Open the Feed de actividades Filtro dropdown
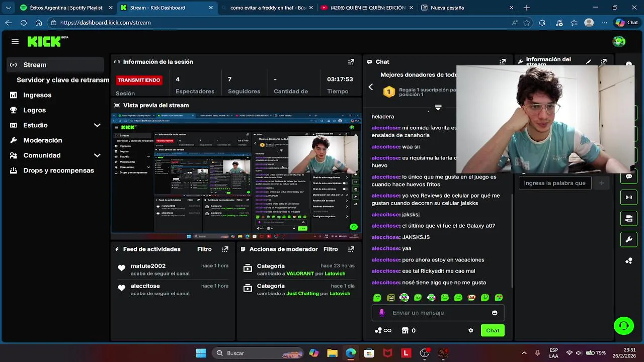644x362 pixels. pyautogui.click(x=204, y=249)
